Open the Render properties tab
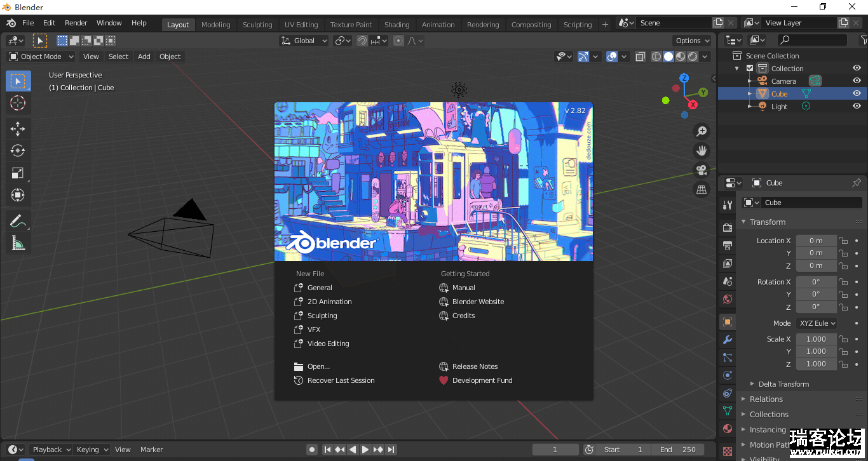 click(x=728, y=227)
